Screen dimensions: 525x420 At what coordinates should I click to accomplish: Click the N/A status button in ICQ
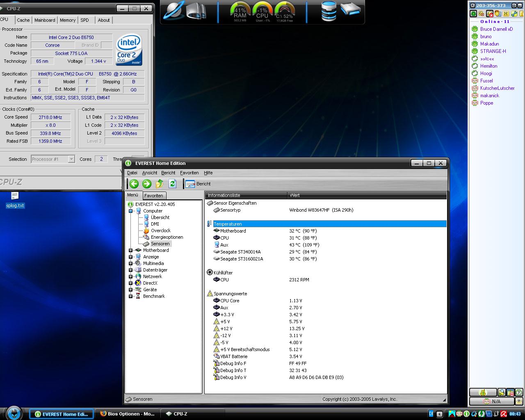[x=492, y=402]
